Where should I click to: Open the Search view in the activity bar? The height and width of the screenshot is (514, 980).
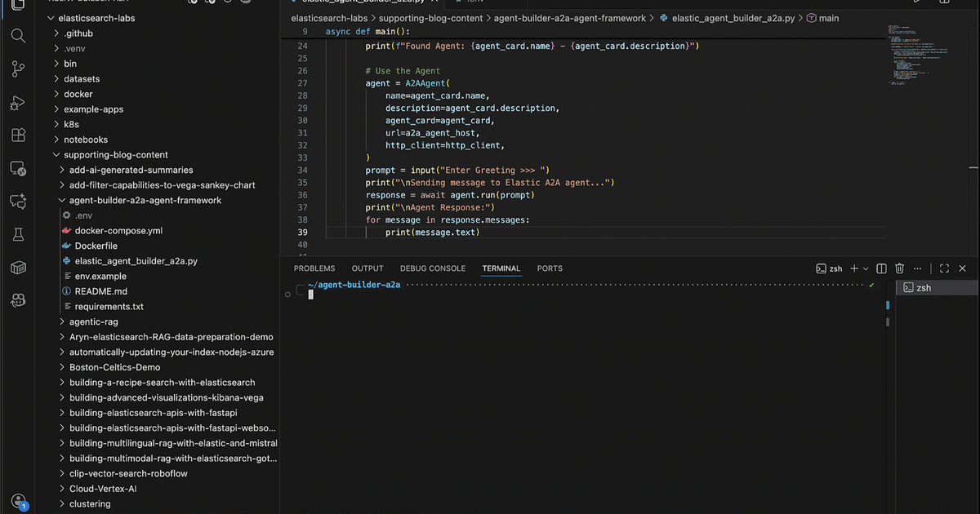coord(17,36)
